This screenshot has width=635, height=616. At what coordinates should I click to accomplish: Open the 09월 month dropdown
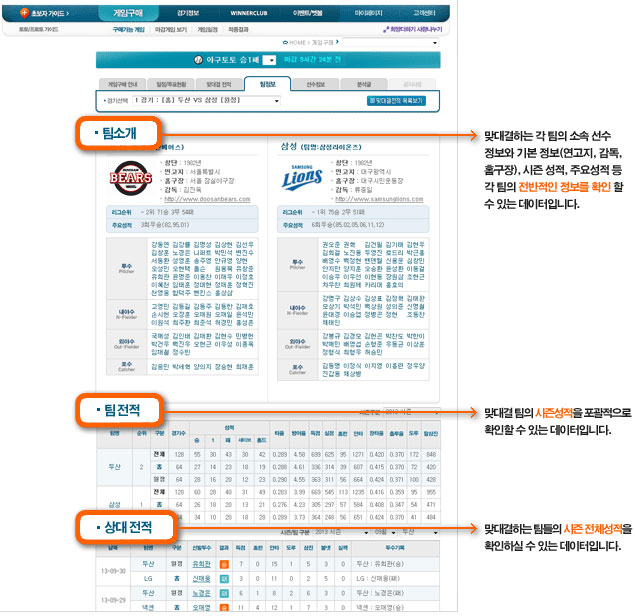(385, 532)
